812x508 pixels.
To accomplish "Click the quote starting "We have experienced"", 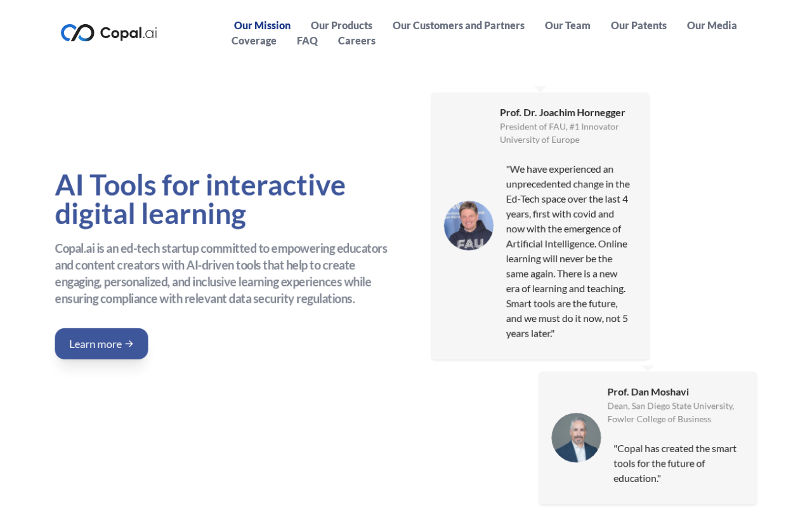I will pyautogui.click(x=568, y=251).
